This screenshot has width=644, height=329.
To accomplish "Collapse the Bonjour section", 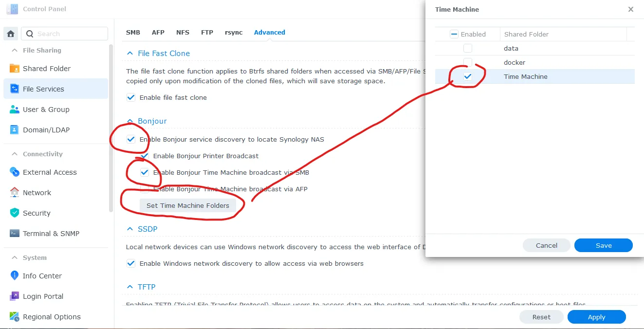I will (x=129, y=121).
